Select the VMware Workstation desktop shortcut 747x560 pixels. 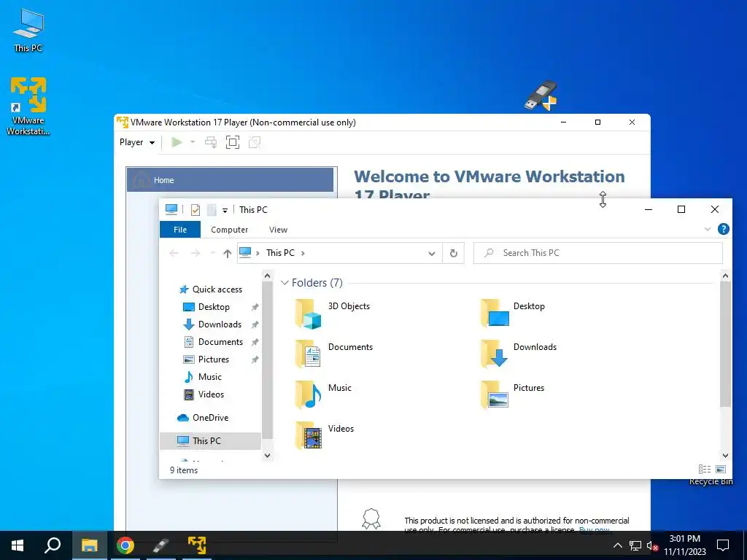[28, 106]
